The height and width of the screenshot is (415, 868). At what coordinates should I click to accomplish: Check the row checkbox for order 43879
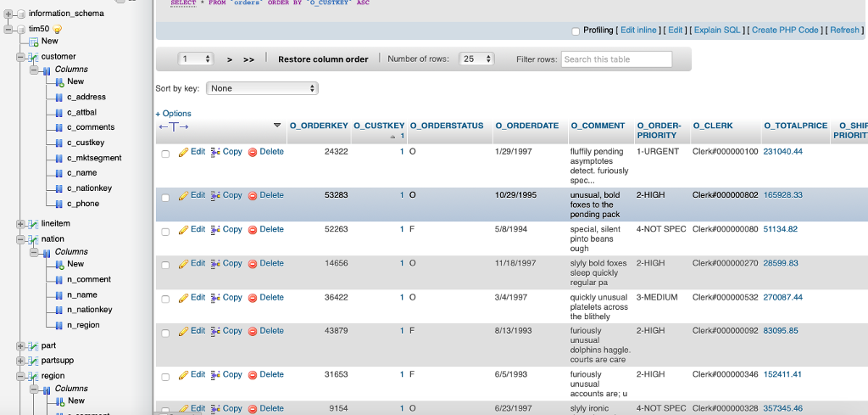[165, 333]
